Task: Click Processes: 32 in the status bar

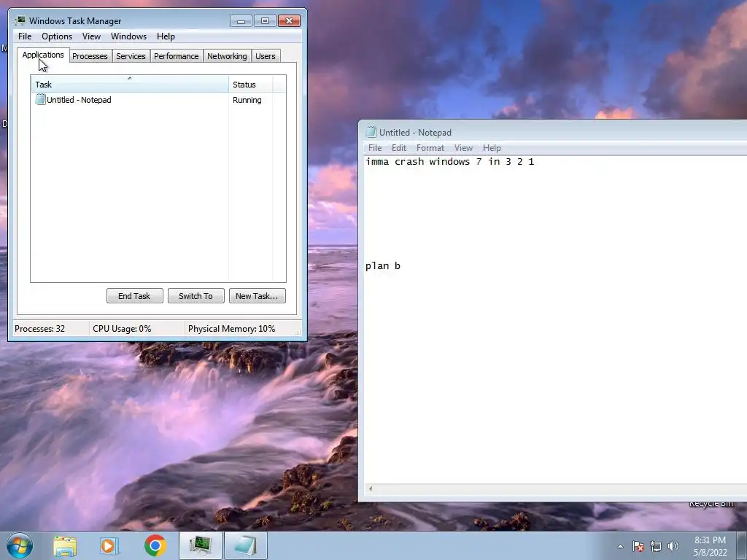Action: 39,329
